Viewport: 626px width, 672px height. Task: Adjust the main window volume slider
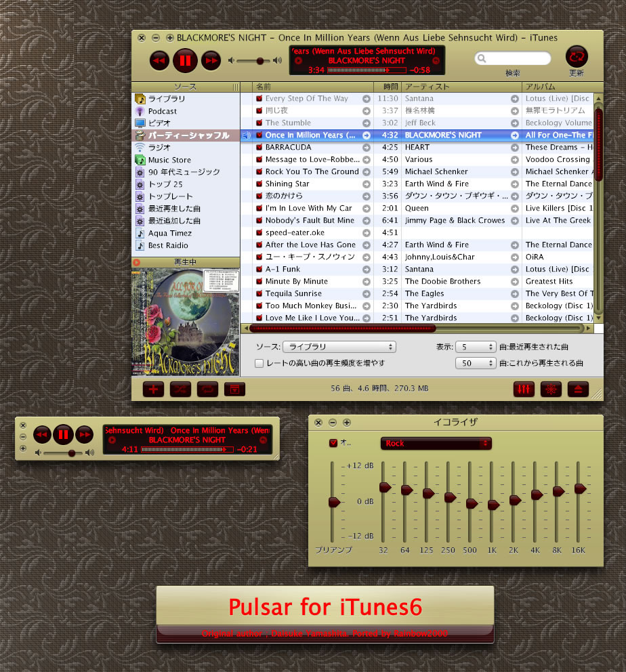click(x=255, y=61)
